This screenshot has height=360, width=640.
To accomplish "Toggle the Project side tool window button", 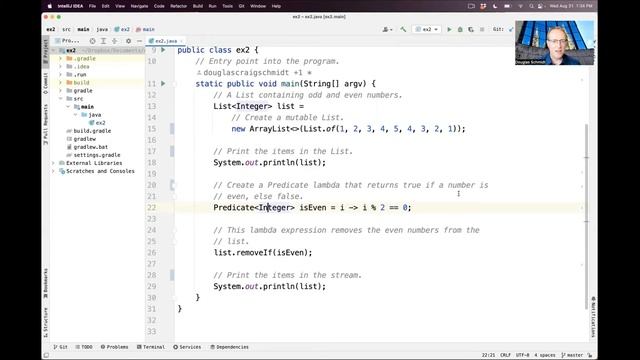I will pos(46,51).
